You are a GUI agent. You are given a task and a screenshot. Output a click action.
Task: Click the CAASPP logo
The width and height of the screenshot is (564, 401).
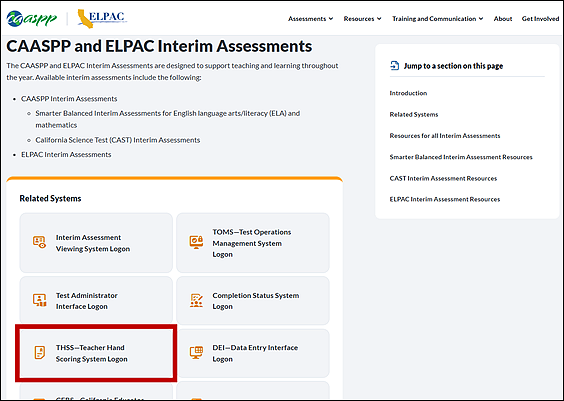(x=32, y=18)
